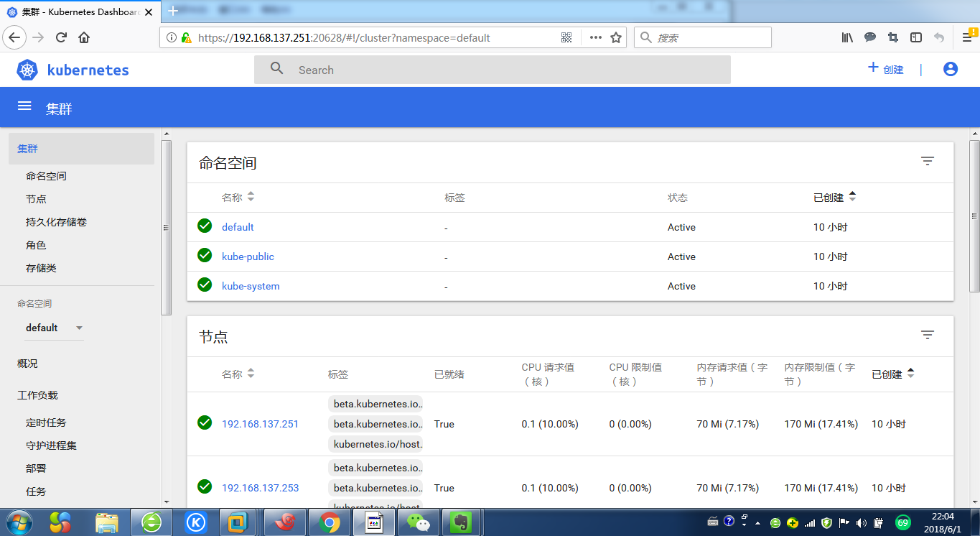Open the browser library icon
The image size is (980, 536).
point(847,37)
